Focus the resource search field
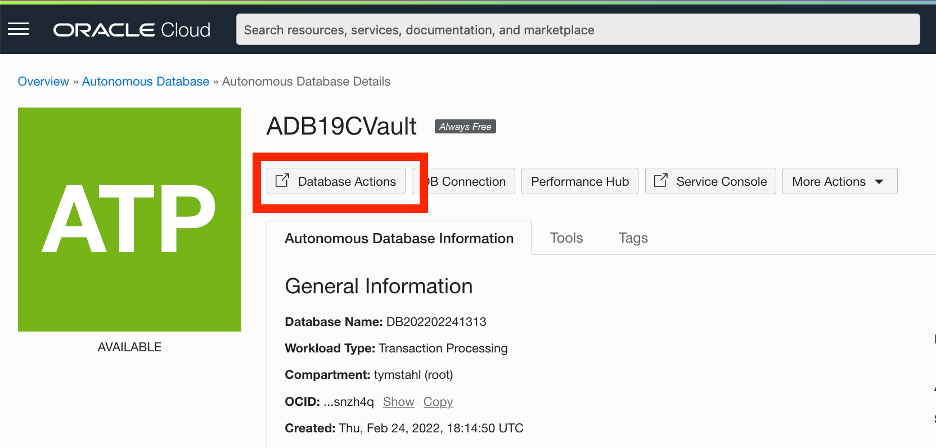This screenshot has height=448, width=936. point(577,30)
